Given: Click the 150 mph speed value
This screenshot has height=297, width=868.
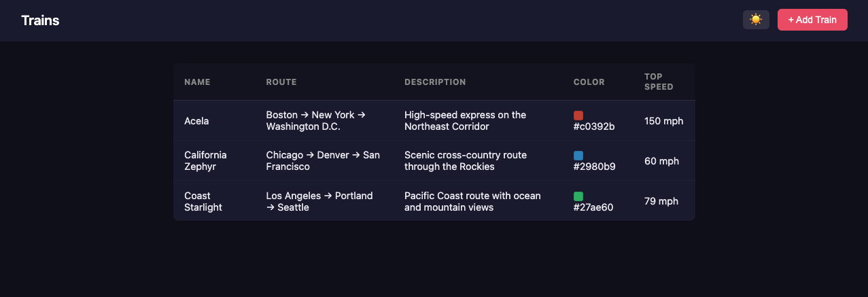Looking at the screenshot, I should click(664, 121).
